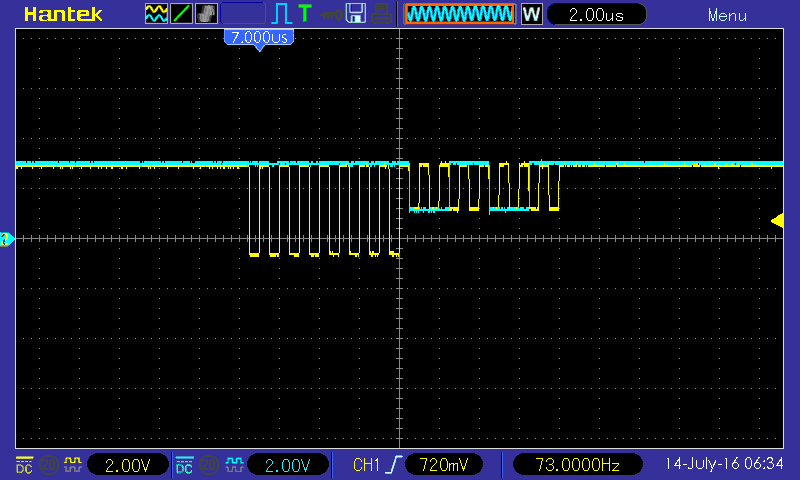800x480 pixels.
Task: Click the waveform memory overview bar
Action: pos(460,14)
